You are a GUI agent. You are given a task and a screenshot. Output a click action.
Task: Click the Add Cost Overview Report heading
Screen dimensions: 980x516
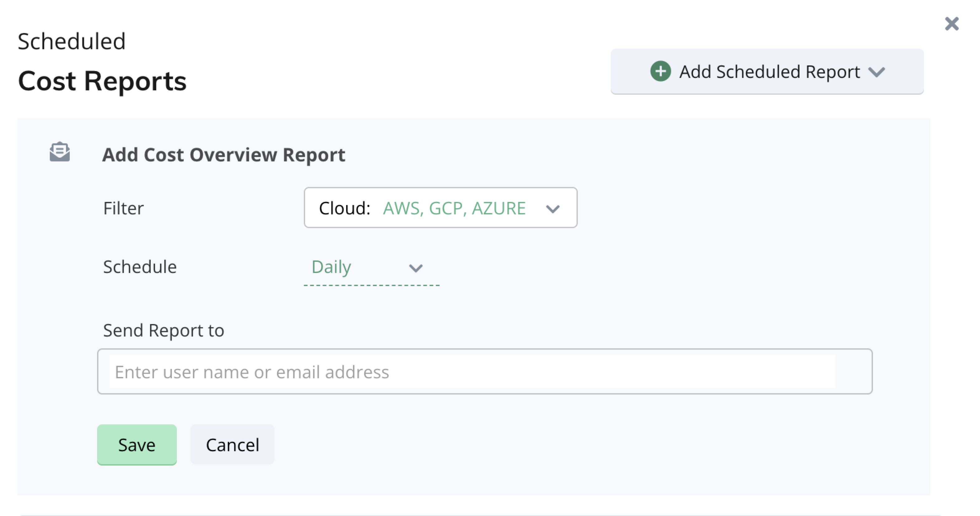coord(224,155)
